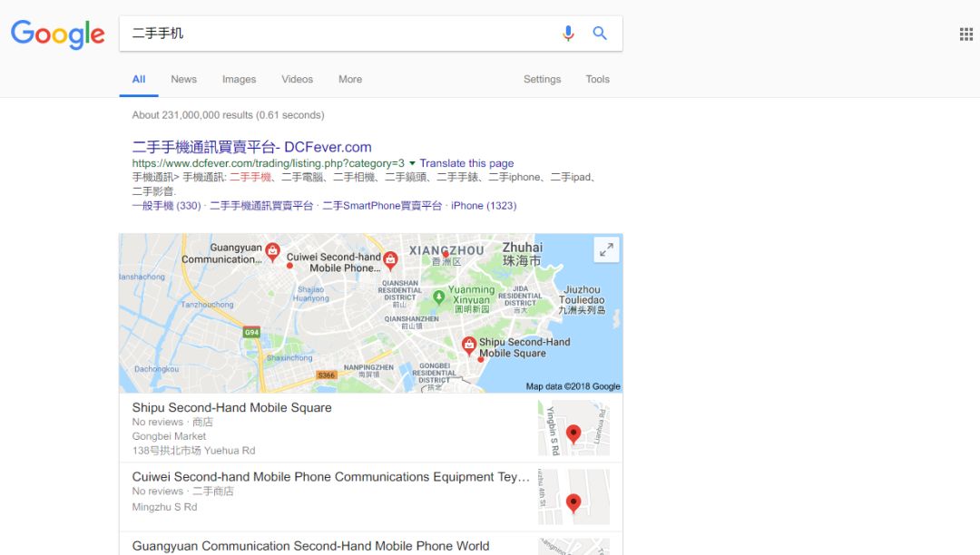Select the Shipu Second-Hand Mobile Square map pin
Viewport: 980px width, 555px height.
(469, 346)
